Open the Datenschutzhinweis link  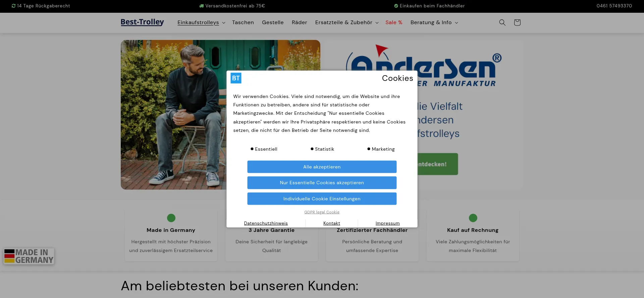coord(266,223)
